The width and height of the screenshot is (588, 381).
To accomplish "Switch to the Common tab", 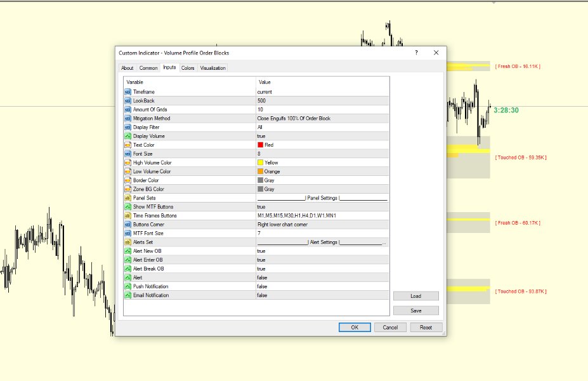I will point(148,68).
